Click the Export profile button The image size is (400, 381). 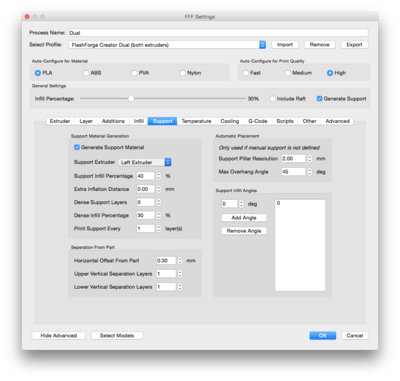click(354, 45)
